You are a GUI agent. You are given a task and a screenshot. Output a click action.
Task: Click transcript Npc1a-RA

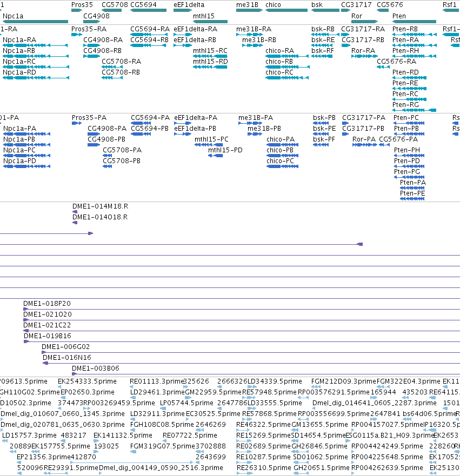[x=19, y=40]
